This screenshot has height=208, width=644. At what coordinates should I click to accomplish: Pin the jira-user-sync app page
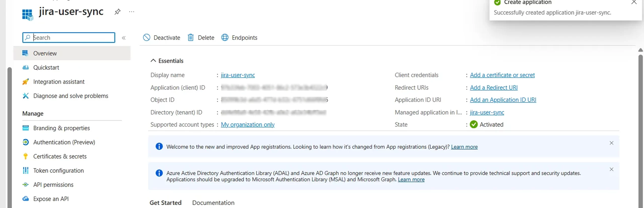tap(117, 12)
